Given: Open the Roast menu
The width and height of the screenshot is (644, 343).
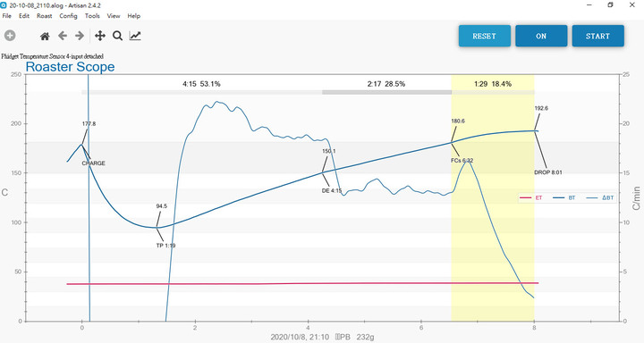Looking at the screenshot, I should pyautogui.click(x=45, y=16).
